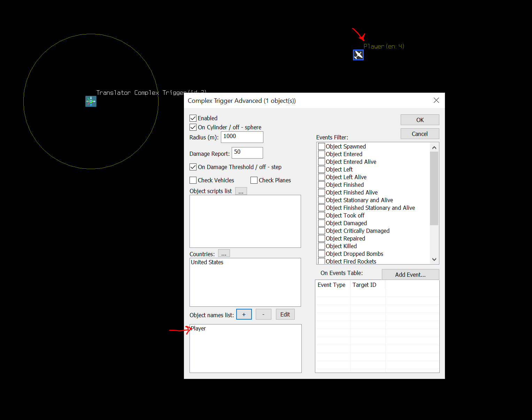Open Object scripts list browse button

pos(241,191)
